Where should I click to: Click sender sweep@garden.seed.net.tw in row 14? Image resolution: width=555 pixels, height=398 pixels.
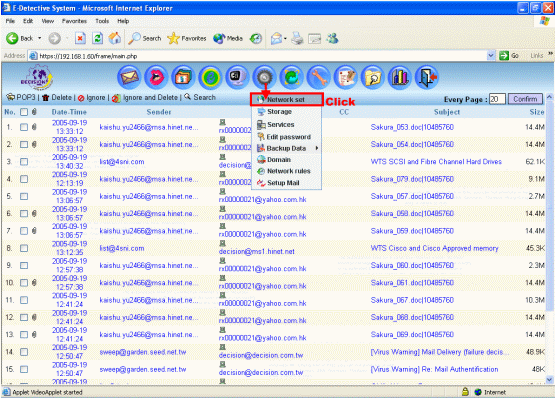pos(143,352)
